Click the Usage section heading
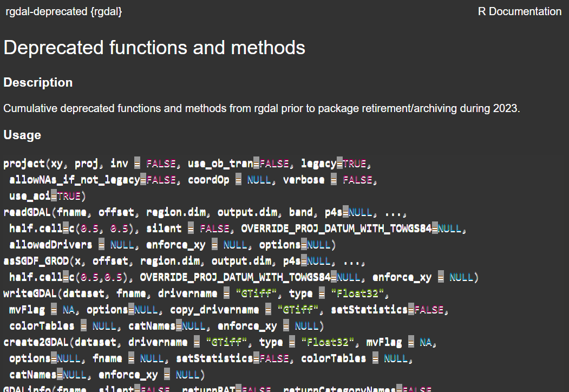 tap(22, 135)
